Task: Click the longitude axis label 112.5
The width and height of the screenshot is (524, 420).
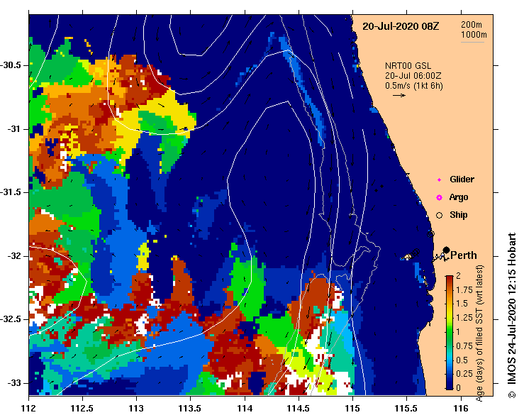Action: [x=82, y=409]
